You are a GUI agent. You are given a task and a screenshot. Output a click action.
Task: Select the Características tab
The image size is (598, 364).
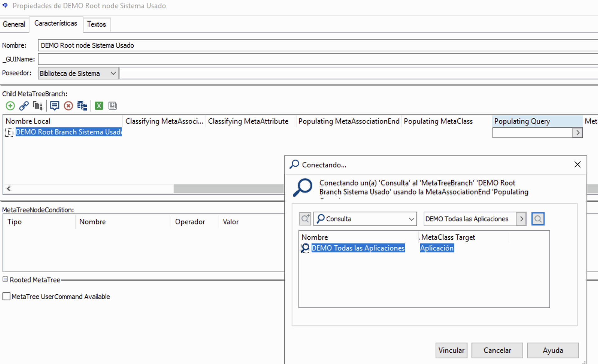click(x=56, y=23)
